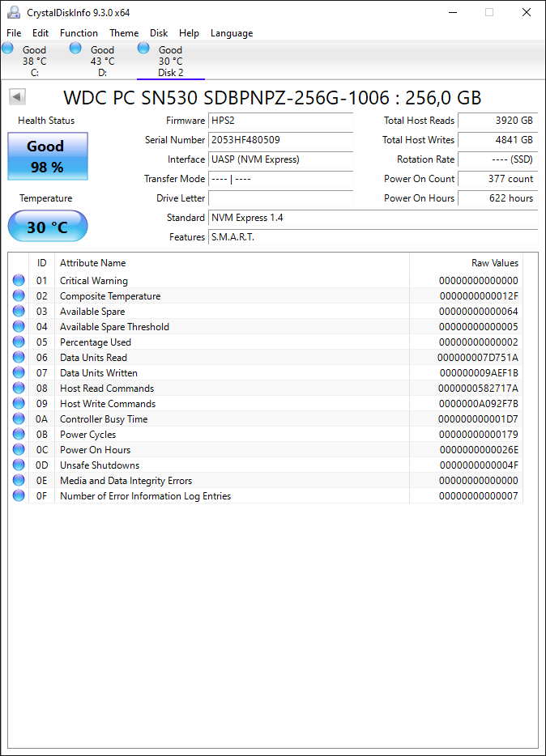Click the Transfer Mode field
546x756 pixels.
click(x=281, y=179)
